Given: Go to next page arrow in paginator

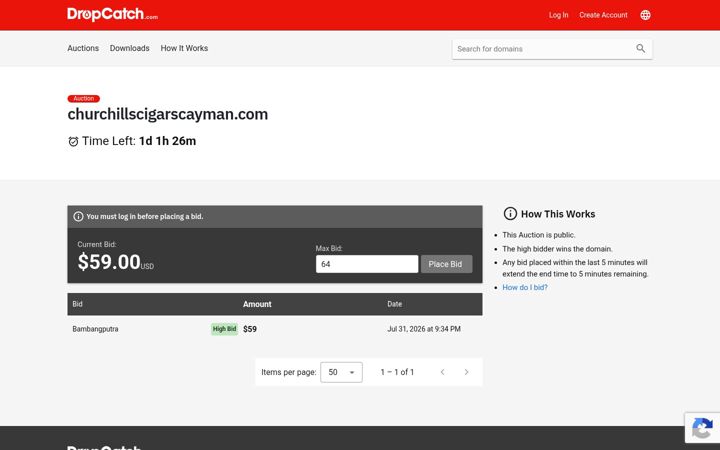Looking at the screenshot, I should (x=466, y=372).
